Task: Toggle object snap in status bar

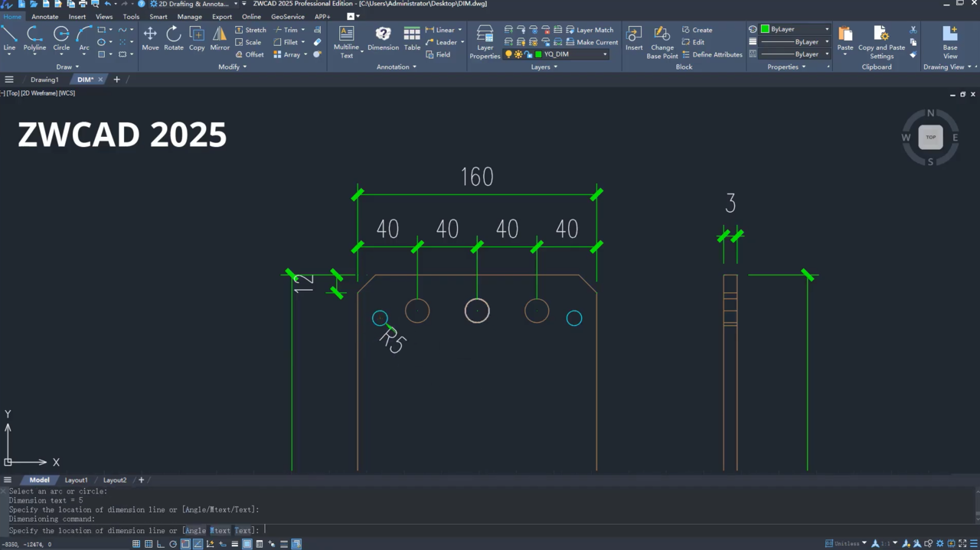Action: point(185,544)
